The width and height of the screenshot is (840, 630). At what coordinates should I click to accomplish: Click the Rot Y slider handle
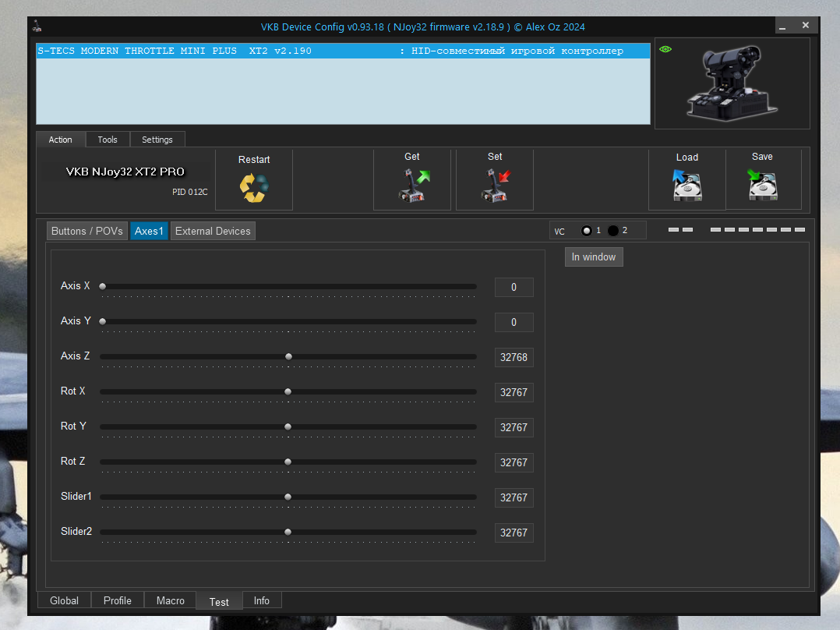point(288,426)
